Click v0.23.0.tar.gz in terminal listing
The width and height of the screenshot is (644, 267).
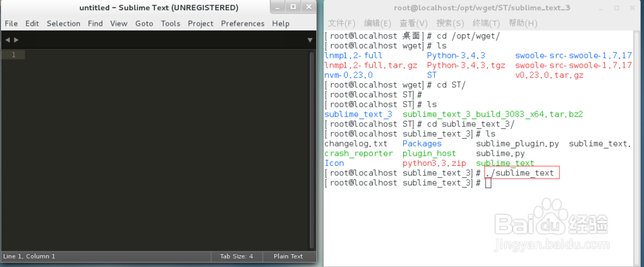tap(549, 75)
